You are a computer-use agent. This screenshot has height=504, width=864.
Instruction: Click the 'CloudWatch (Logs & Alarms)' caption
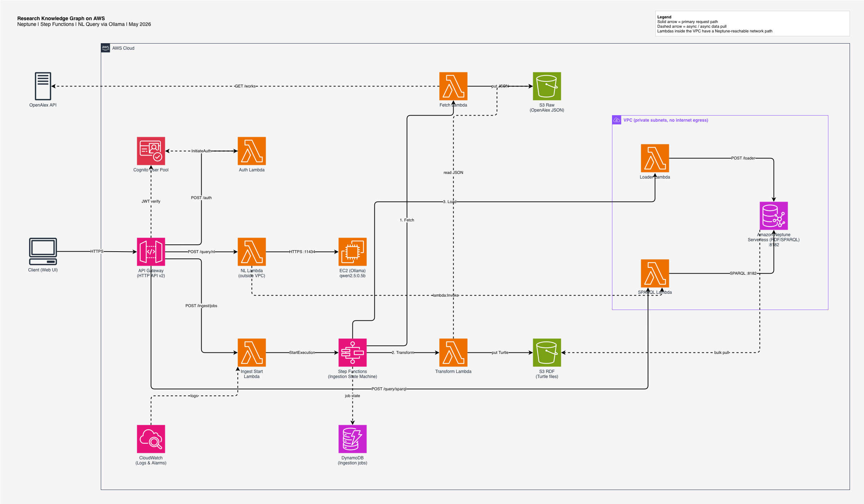(x=151, y=460)
